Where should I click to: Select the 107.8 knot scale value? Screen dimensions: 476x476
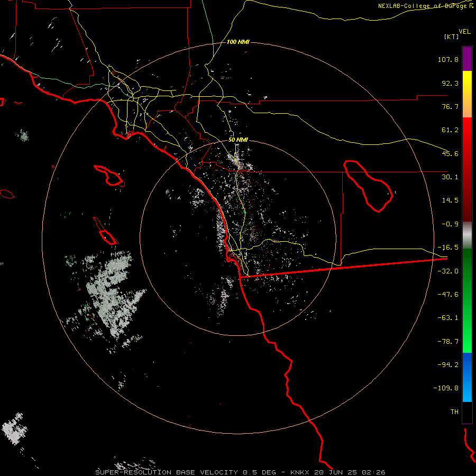(448, 59)
